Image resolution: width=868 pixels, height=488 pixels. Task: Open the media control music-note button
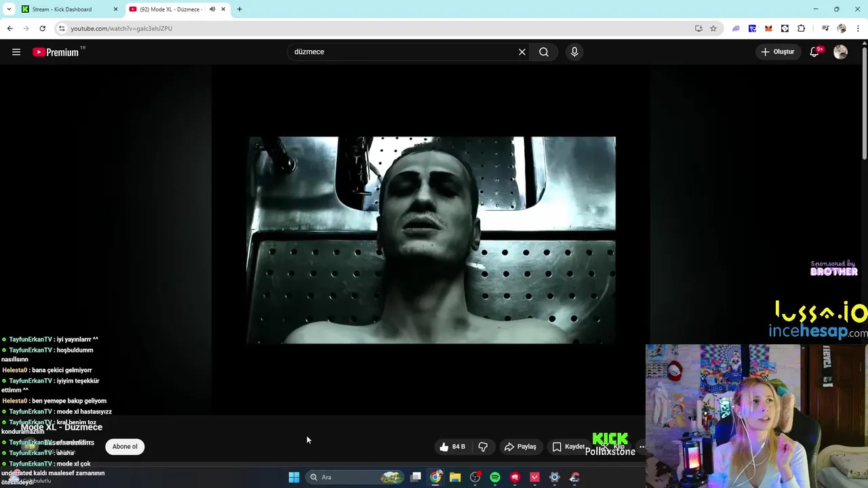[x=825, y=28]
